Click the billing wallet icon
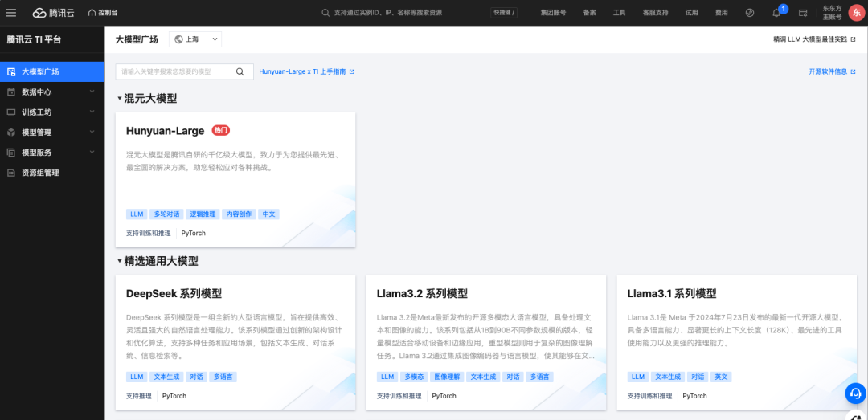This screenshot has height=420, width=868. coord(803,13)
